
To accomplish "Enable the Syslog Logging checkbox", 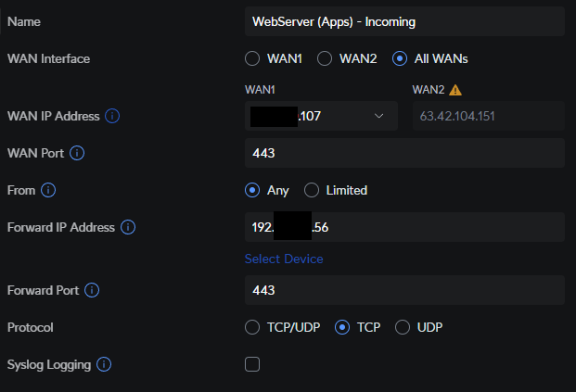I will pos(252,364).
